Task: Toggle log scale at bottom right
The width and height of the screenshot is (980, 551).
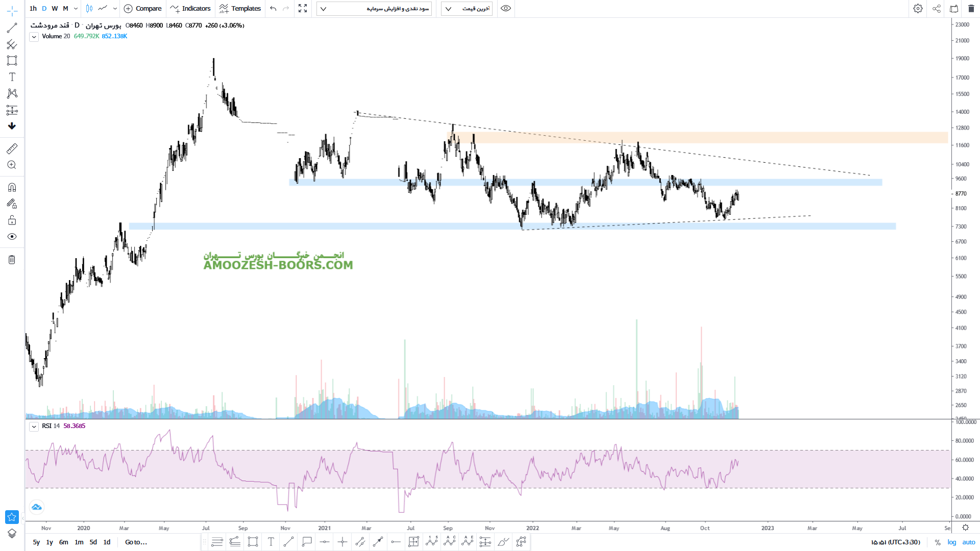Action: (x=952, y=542)
